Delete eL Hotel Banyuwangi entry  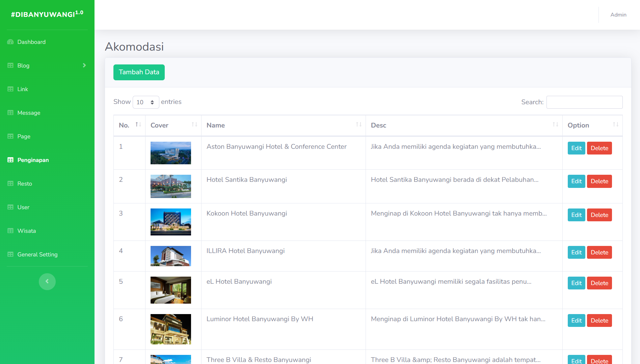coord(599,283)
